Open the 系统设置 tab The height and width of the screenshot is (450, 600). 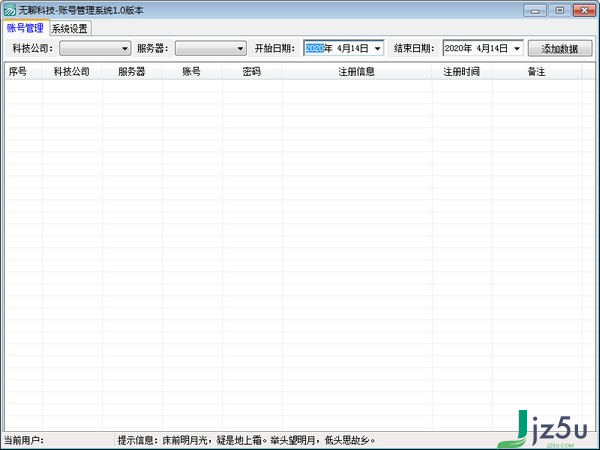[70, 29]
